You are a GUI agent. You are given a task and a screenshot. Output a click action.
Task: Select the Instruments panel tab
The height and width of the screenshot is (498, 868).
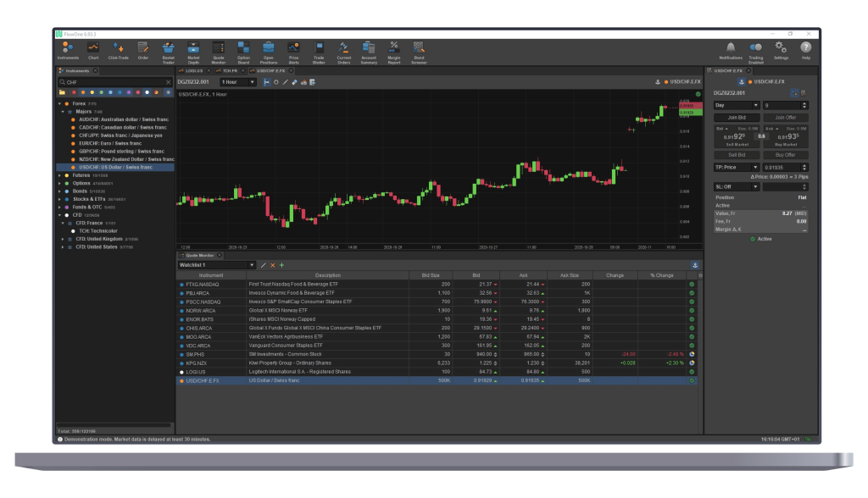(77, 71)
